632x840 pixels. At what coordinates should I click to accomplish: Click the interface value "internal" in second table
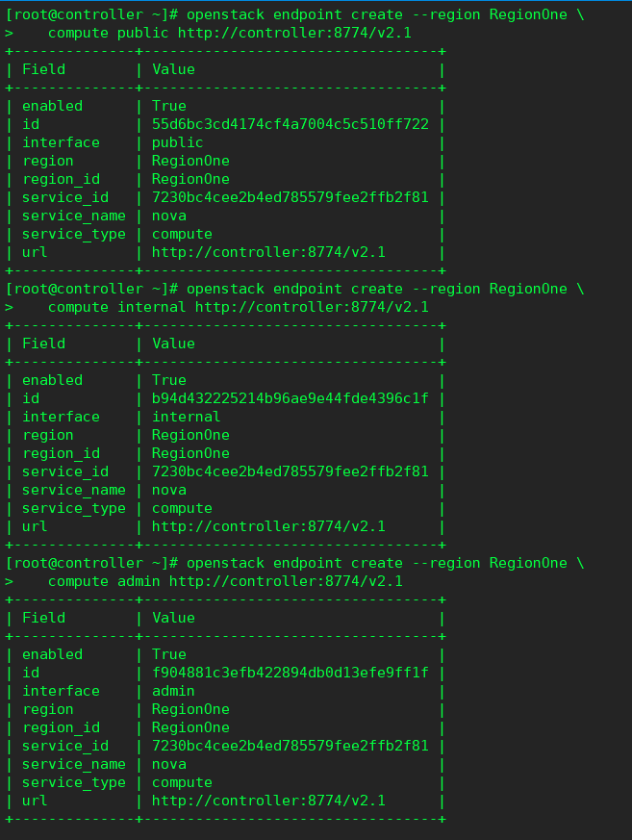tap(186, 417)
